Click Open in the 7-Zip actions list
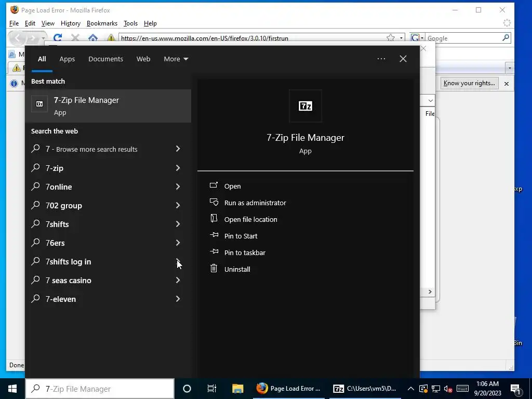This screenshot has height=399, width=532. 232,187
